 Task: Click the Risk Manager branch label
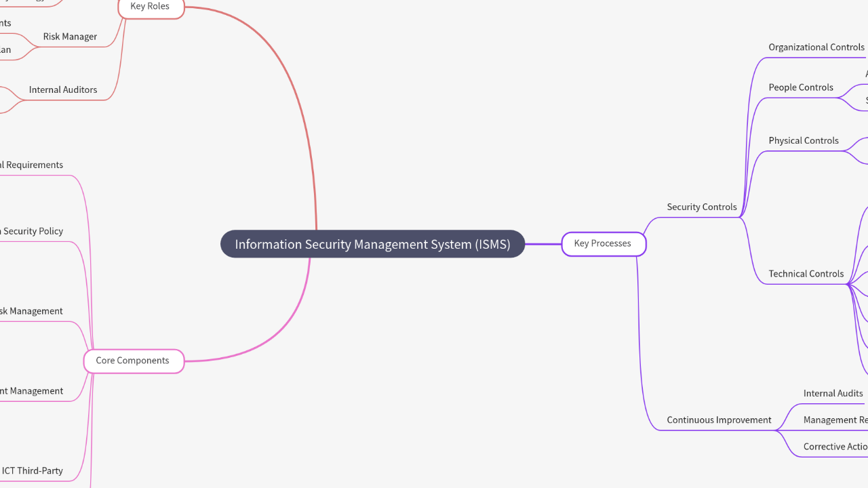(x=70, y=37)
